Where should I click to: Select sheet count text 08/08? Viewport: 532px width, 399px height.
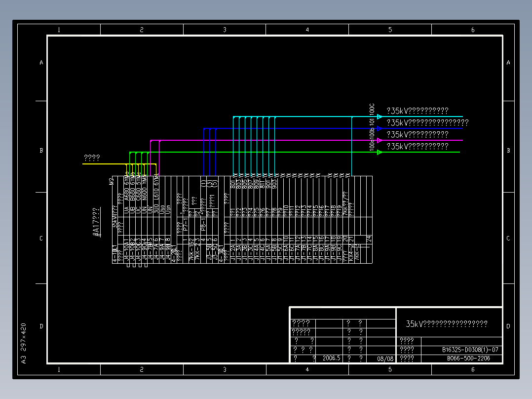[385, 359]
